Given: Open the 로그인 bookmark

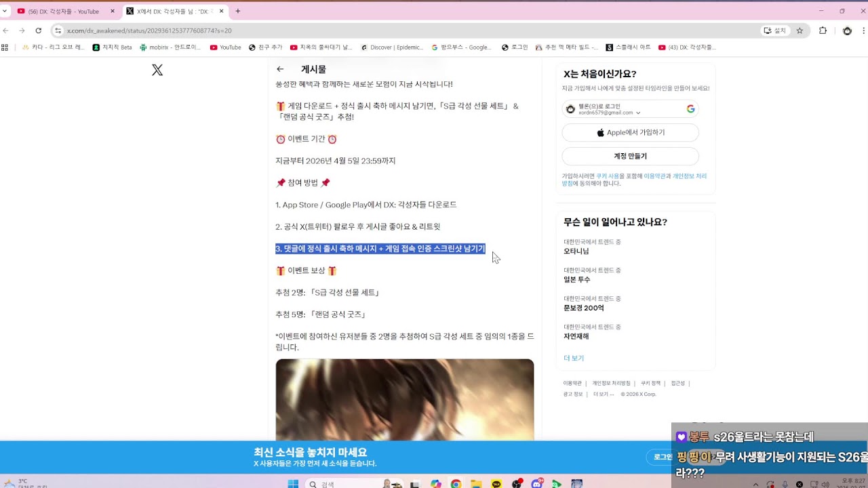Looking at the screenshot, I should coord(515,47).
